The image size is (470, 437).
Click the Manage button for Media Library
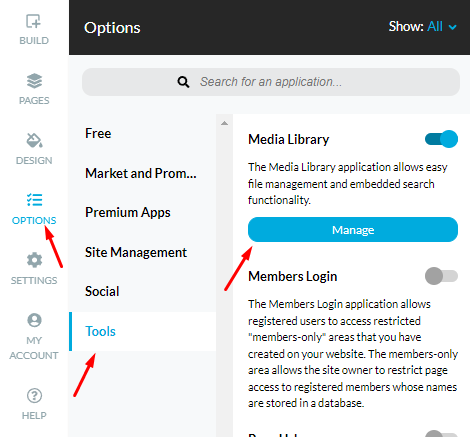[353, 230]
